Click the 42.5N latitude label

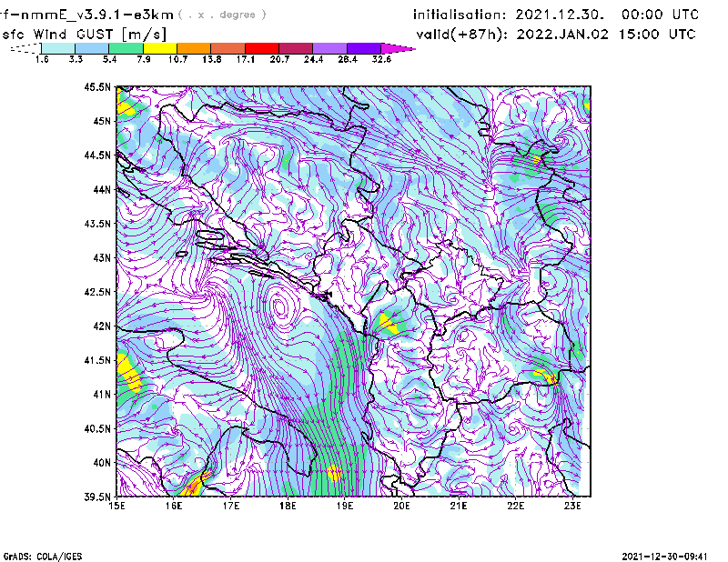(x=98, y=292)
